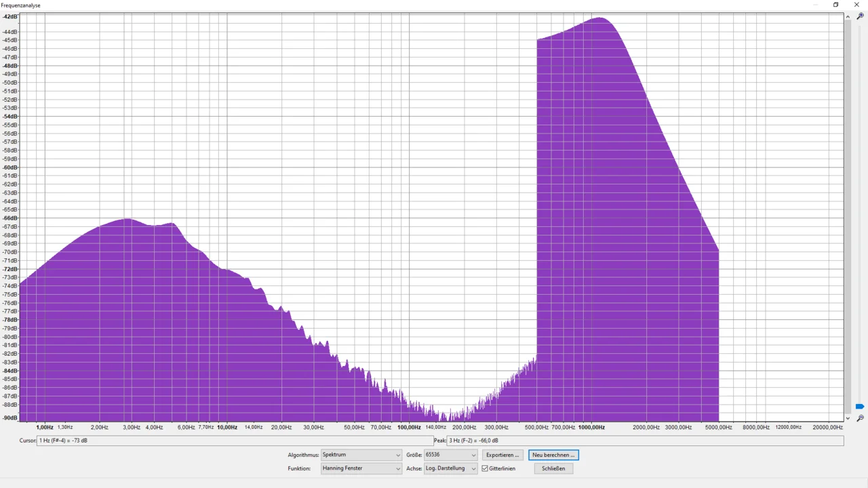
Task: Click the vertical scrollbar track beside the graph
Action: click(x=848, y=203)
